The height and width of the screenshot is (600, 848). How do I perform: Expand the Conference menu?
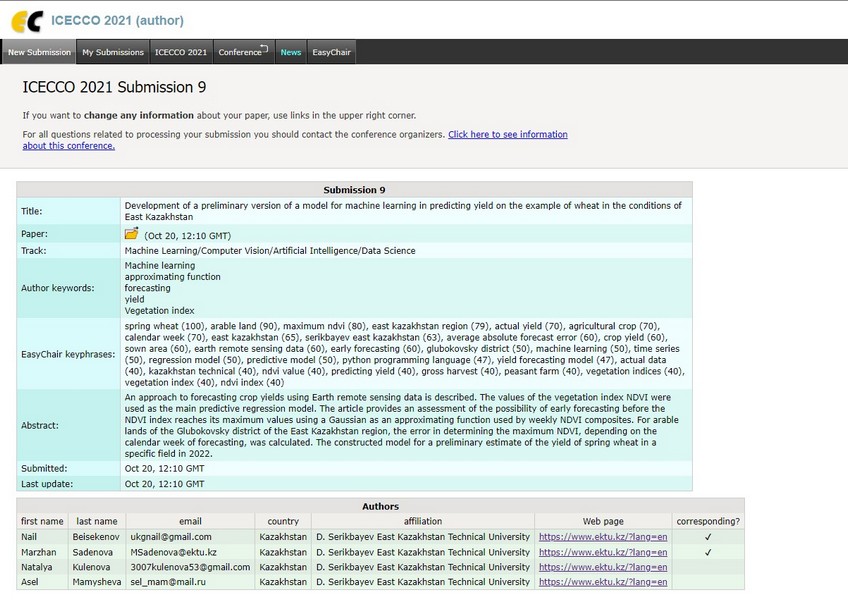coord(242,52)
